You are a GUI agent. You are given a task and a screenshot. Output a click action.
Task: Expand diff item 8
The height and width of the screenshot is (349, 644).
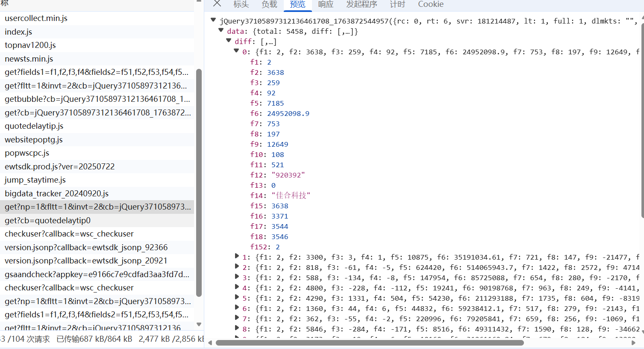point(237,328)
